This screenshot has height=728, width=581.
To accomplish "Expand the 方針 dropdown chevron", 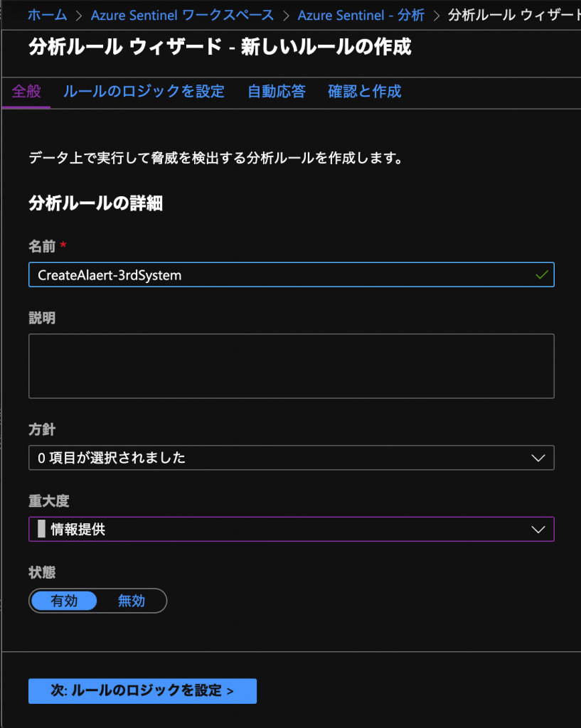I will click(538, 459).
